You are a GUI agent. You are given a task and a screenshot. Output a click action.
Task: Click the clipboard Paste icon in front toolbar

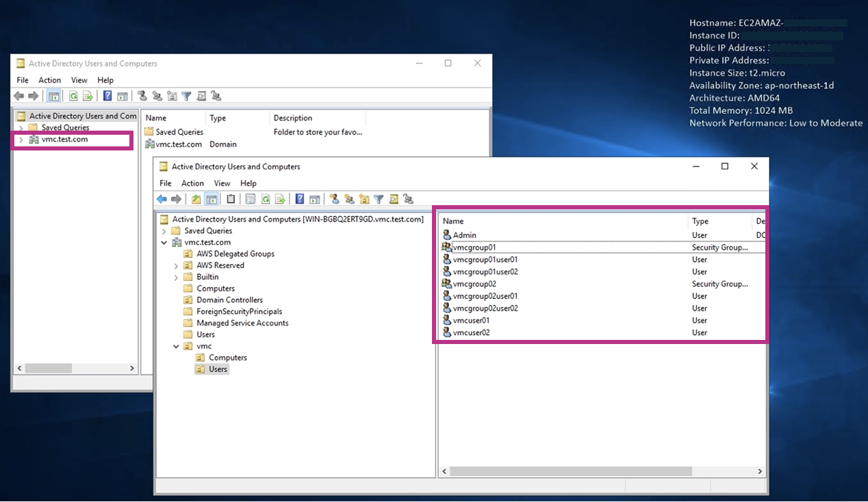231,199
